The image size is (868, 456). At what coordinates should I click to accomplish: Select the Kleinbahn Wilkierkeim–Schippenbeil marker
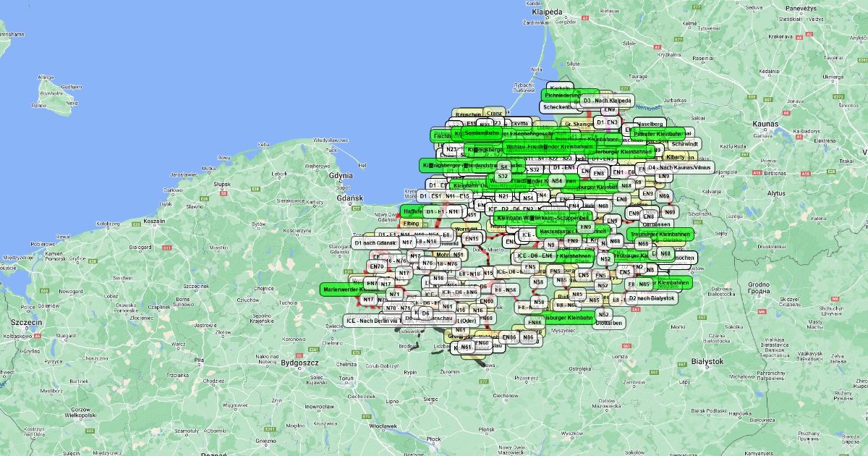[x=543, y=216]
